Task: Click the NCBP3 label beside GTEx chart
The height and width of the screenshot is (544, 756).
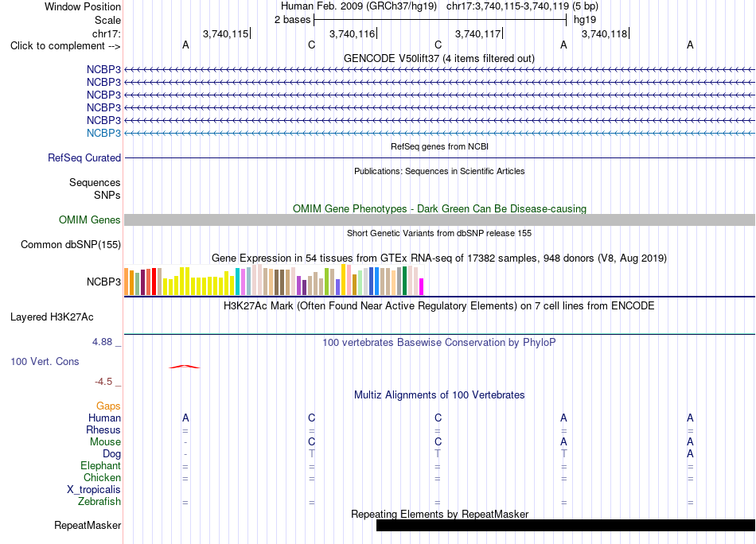Action: (103, 282)
